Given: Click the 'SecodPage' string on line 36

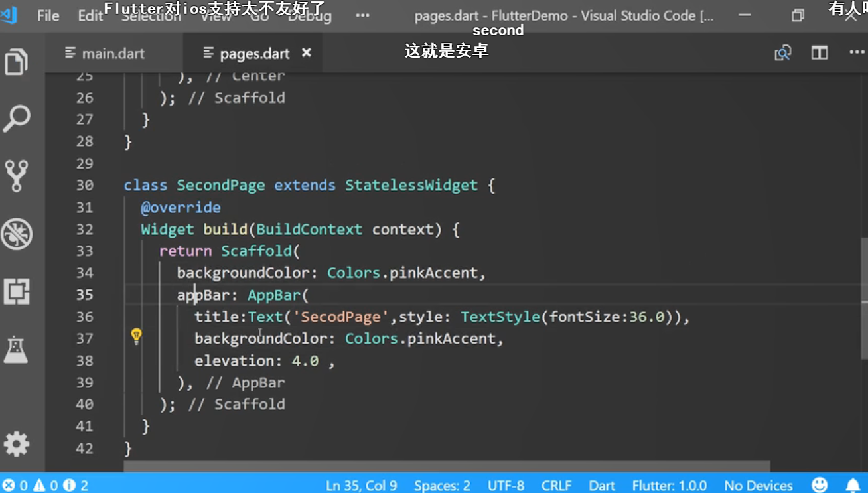Looking at the screenshot, I should 340,317.
